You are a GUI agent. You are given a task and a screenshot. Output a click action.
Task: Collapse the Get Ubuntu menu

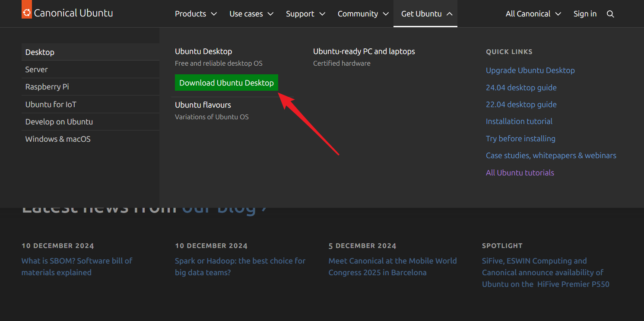[x=425, y=14]
